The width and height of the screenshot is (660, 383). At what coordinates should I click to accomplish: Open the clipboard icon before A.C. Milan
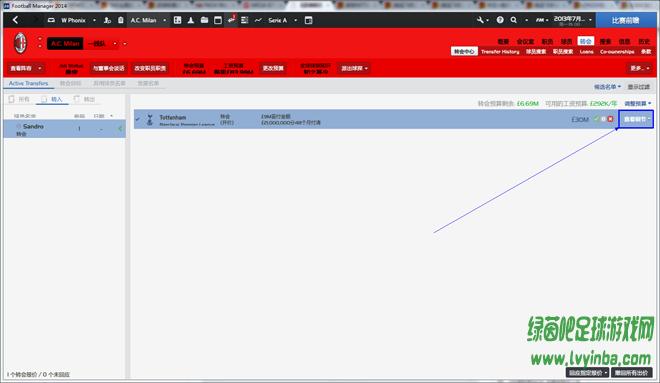(121, 20)
